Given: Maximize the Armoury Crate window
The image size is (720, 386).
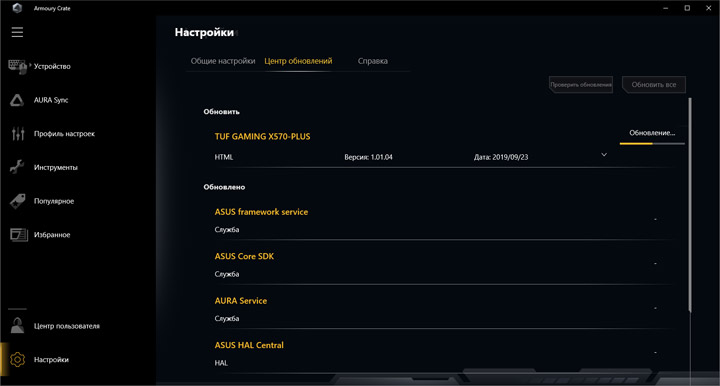Looking at the screenshot, I should (687, 8).
